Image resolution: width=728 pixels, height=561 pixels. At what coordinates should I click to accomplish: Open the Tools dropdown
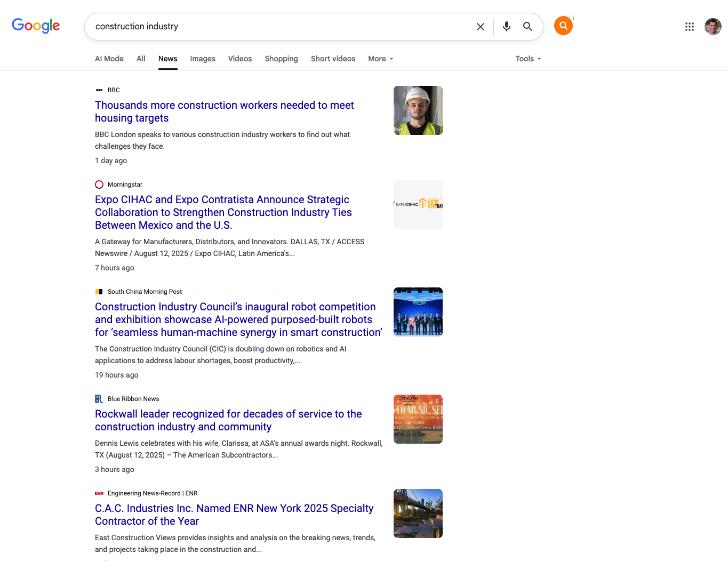tap(527, 59)
